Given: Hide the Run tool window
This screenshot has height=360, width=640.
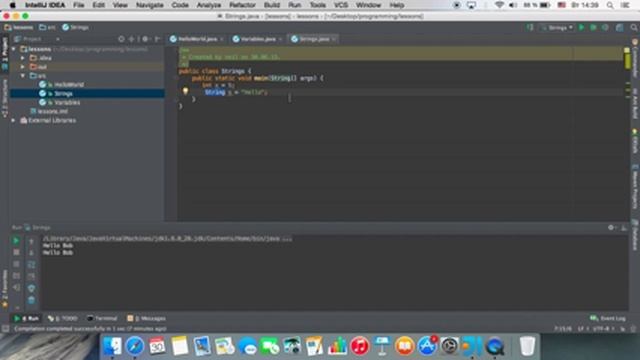Looking at the screenshot, I should 624,228.
